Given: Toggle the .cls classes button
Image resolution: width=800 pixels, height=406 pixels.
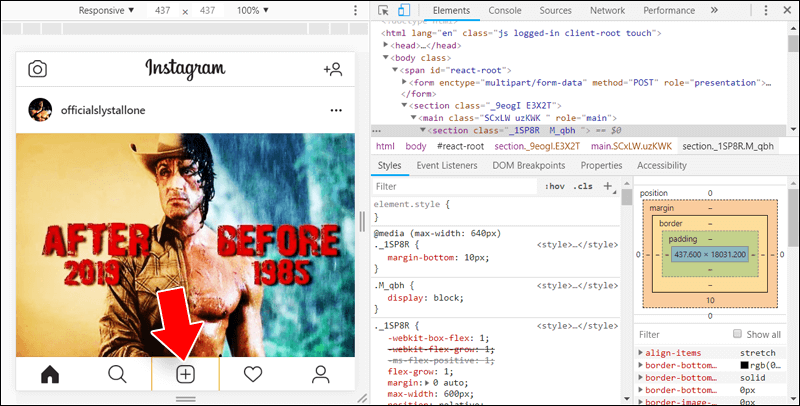Looking at the screenshot, I should point(583,186).
